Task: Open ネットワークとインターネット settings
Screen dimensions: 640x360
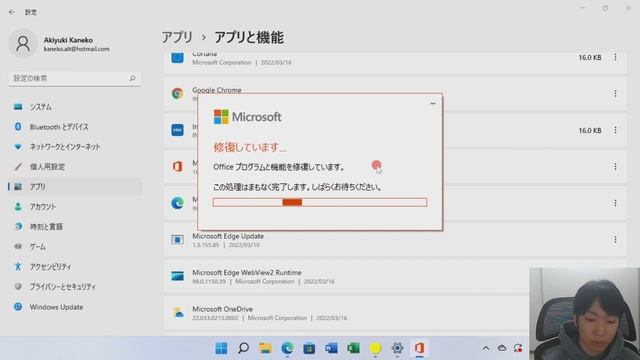Action: click(75, 147)
